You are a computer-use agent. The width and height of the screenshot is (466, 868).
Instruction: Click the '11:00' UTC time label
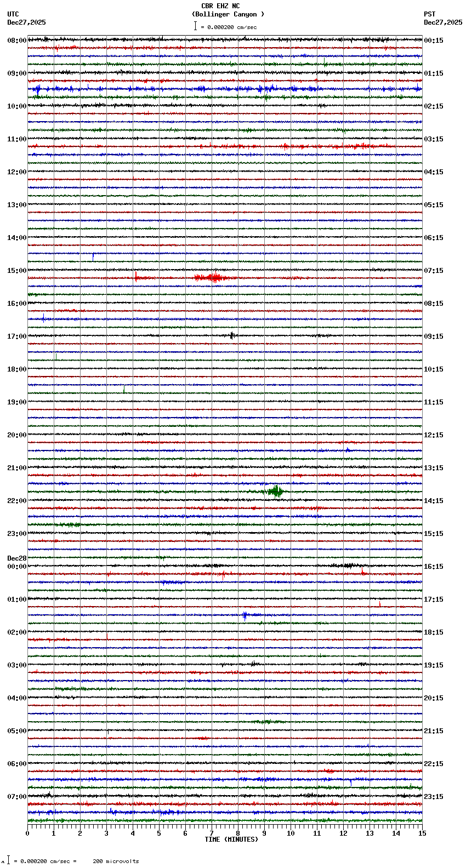pos(17,139)
